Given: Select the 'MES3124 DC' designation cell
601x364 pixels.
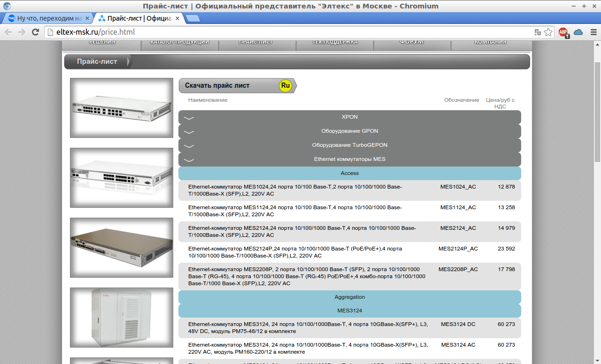Looking at the screenshot, I should click(458, 324).
